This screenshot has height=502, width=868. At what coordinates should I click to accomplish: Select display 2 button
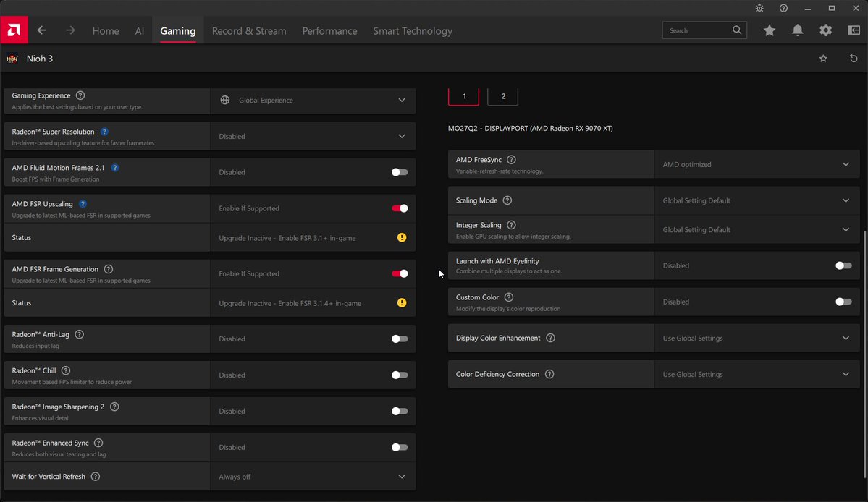click(502, 96)
